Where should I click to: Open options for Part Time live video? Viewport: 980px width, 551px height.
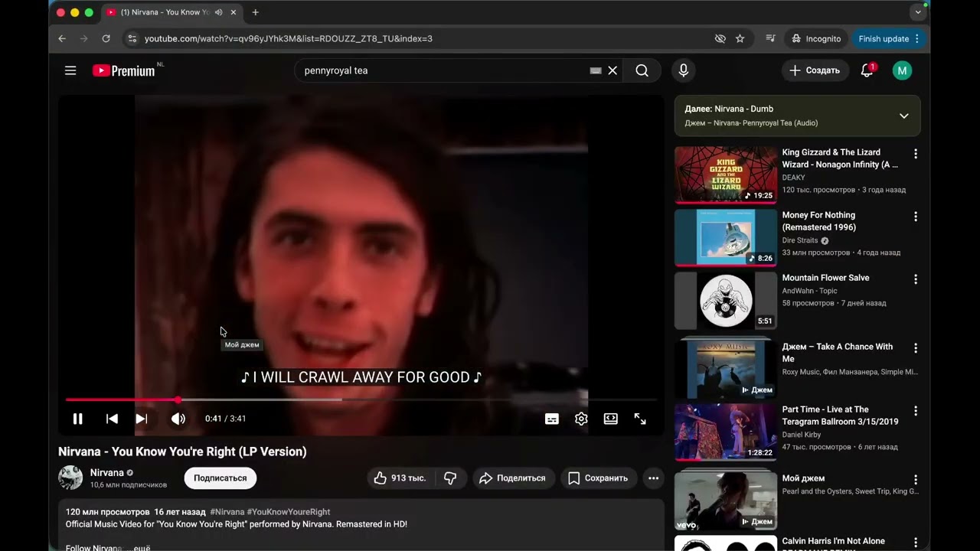pyautogui.click(x=915, y=411)
